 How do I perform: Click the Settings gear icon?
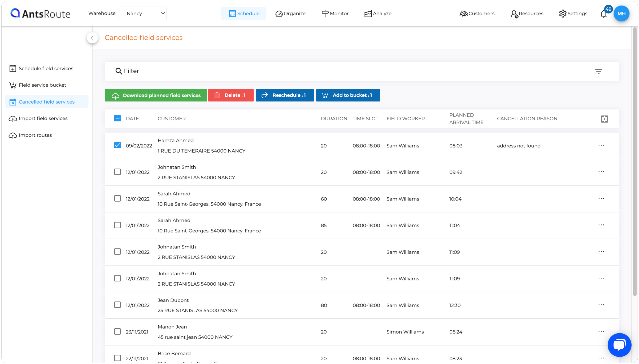click(x=562, y=14)
